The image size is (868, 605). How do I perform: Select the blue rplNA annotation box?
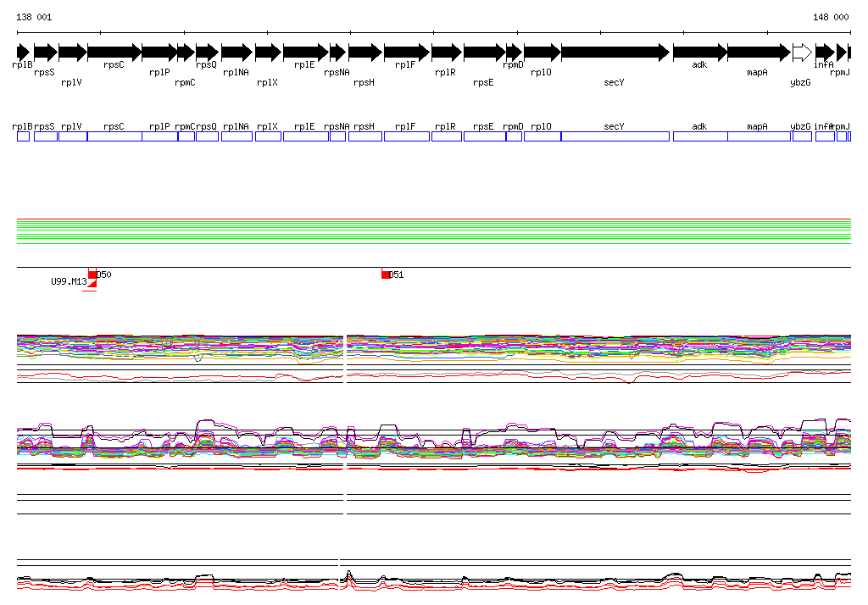click(237, 136)
